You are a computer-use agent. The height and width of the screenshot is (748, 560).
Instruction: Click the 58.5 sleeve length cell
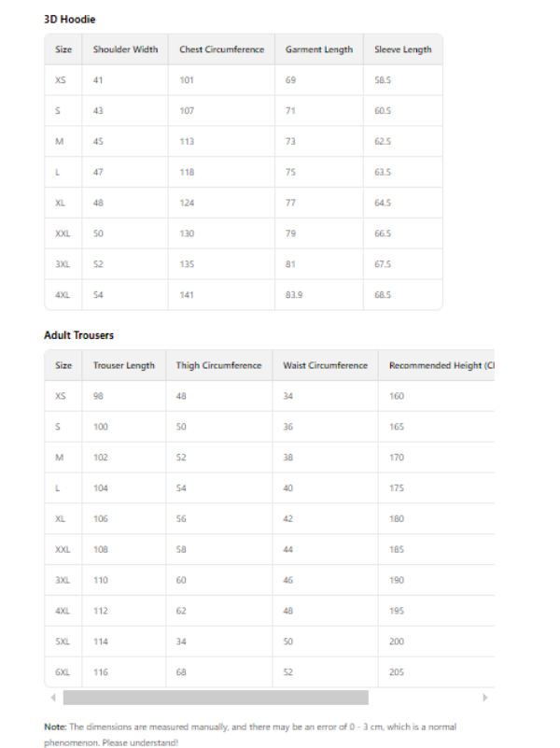pyautogui.click(x=382, y=80)
